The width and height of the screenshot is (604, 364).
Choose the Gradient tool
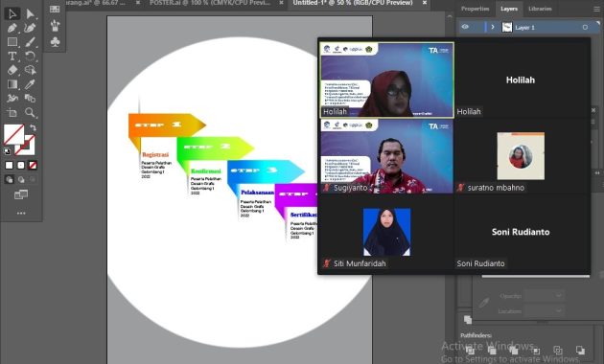point(12,84)
